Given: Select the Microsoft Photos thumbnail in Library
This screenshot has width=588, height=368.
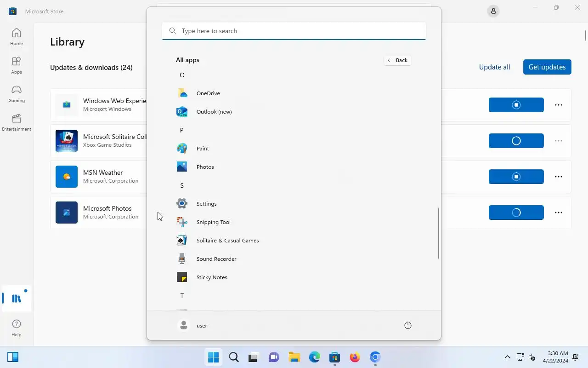Looking at the screenshot, I should 67,213.
